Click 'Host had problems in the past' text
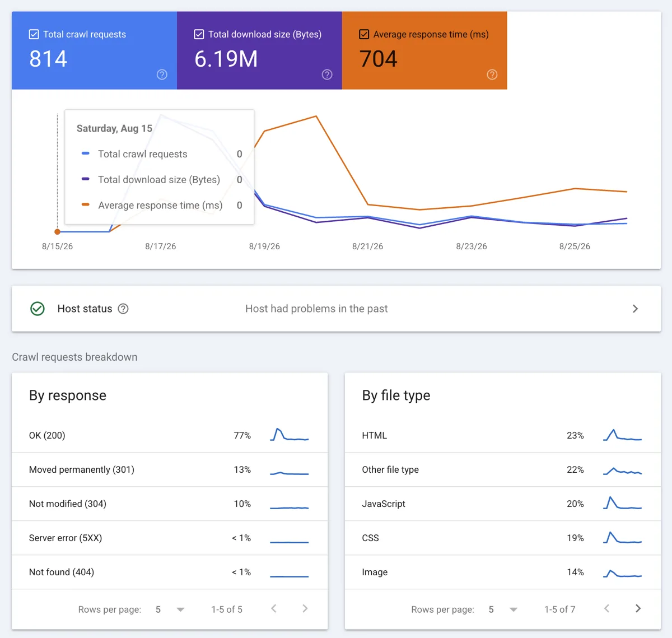This screenshot has height=638, width=672. pos(316,309)
